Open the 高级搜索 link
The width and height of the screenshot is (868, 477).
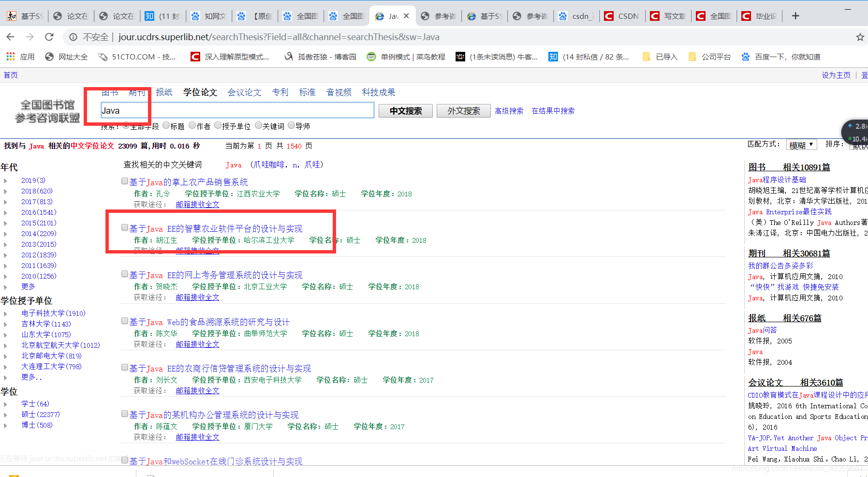pyautogui.click(x=509, y=111)
